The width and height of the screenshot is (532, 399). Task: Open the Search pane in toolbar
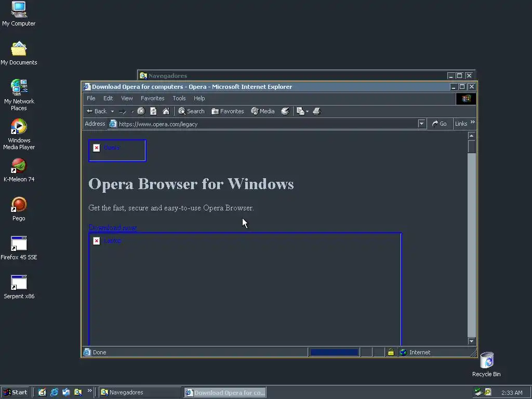pyautogui.click(x=191, y=111)
